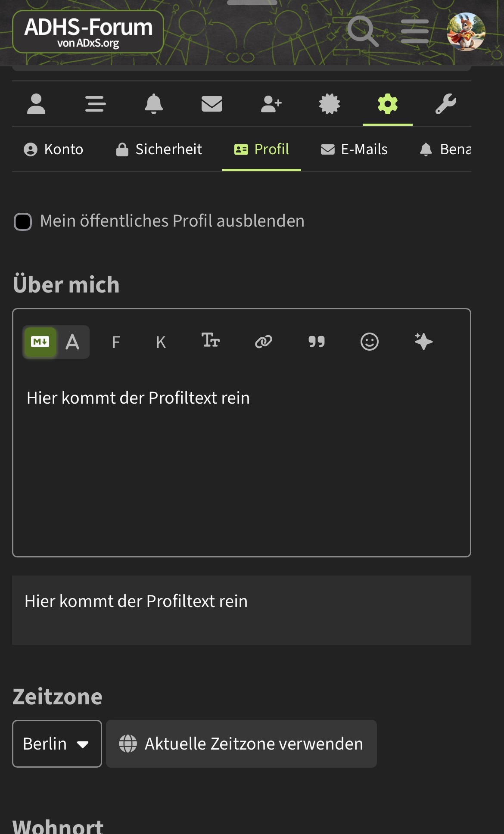Viewport: 504px width, 834px height.
Task: Open the badges section icon
Action: pos(330,104)
